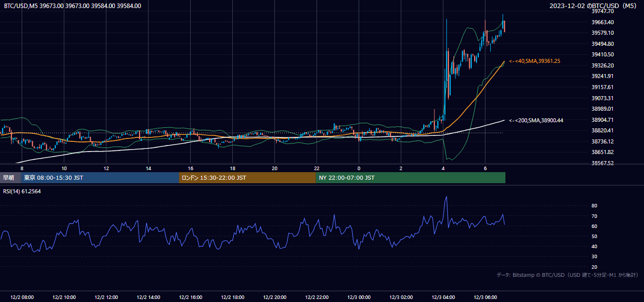Image resolution: width=644 pixels, height=302 pixels.
Task: Click the 12/2 08:00 time label
Action: (22, 297)
